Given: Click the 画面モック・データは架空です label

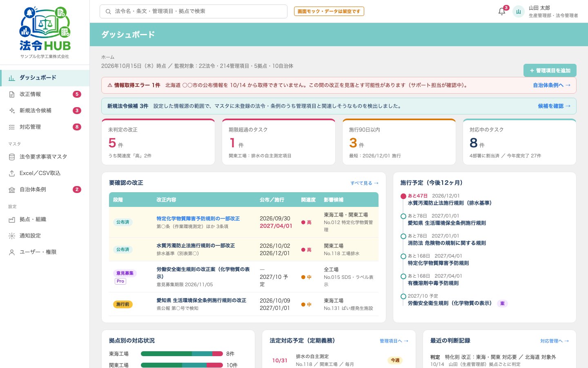Looking at the screenshot, I should (x=329, y=11).
